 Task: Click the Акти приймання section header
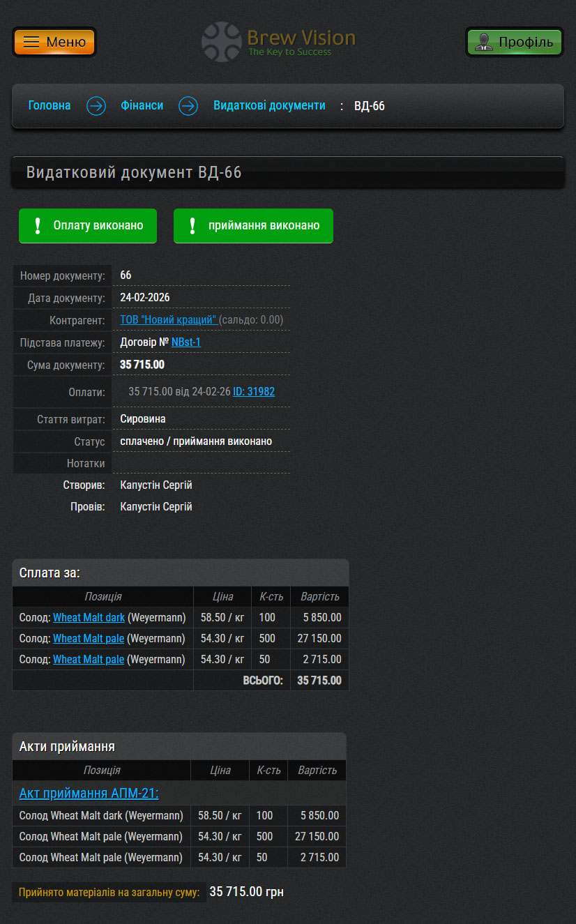179,747
